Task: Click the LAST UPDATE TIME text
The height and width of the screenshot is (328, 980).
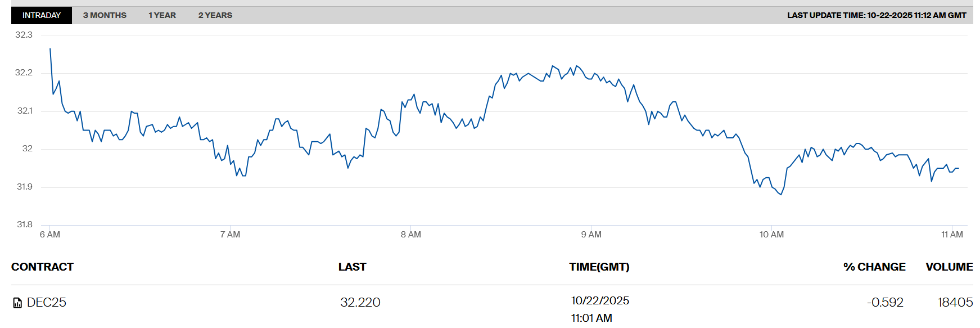Action: (876, 15)
